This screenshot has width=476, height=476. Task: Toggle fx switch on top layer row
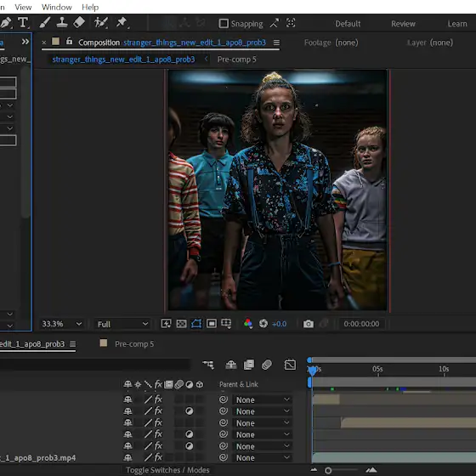(158, 399)
